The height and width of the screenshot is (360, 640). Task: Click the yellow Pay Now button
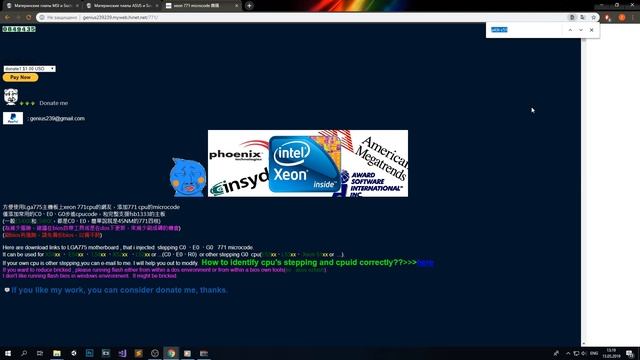point(20,77)
